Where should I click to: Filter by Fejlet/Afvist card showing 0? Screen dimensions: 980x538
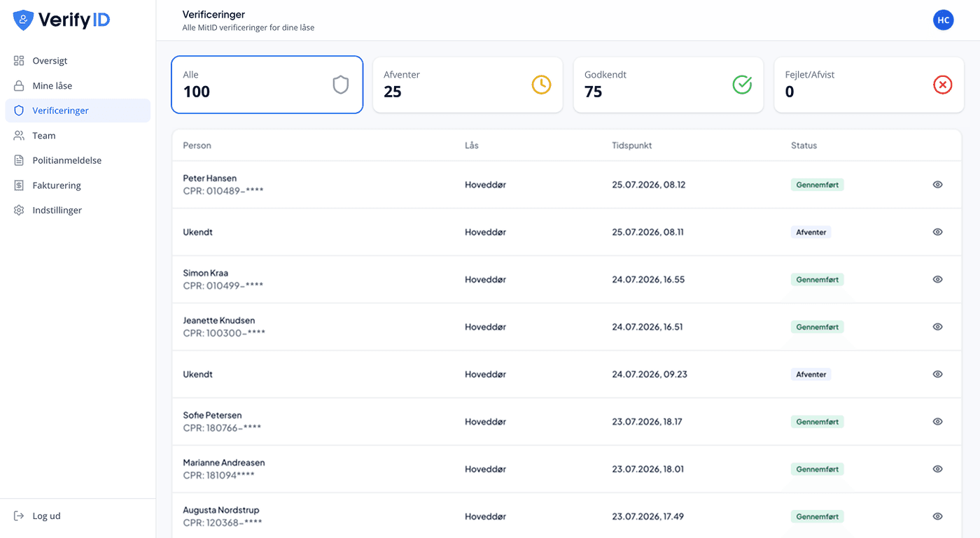coord(869,85)
